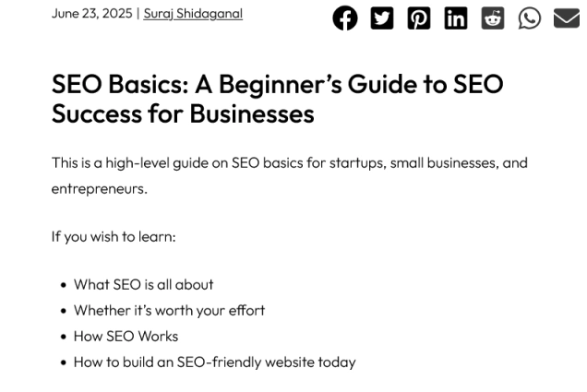This screenshot has width=587, height=392.
Task: Click the bullet dot before "What SEO is"
Action: pos(63,286)
